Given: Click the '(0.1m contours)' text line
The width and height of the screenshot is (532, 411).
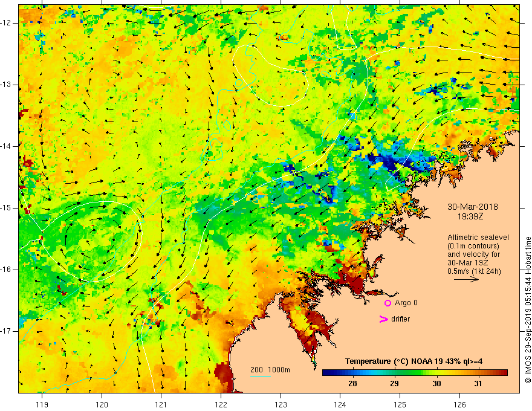Looking at the screenshot, I should (473, 246).
